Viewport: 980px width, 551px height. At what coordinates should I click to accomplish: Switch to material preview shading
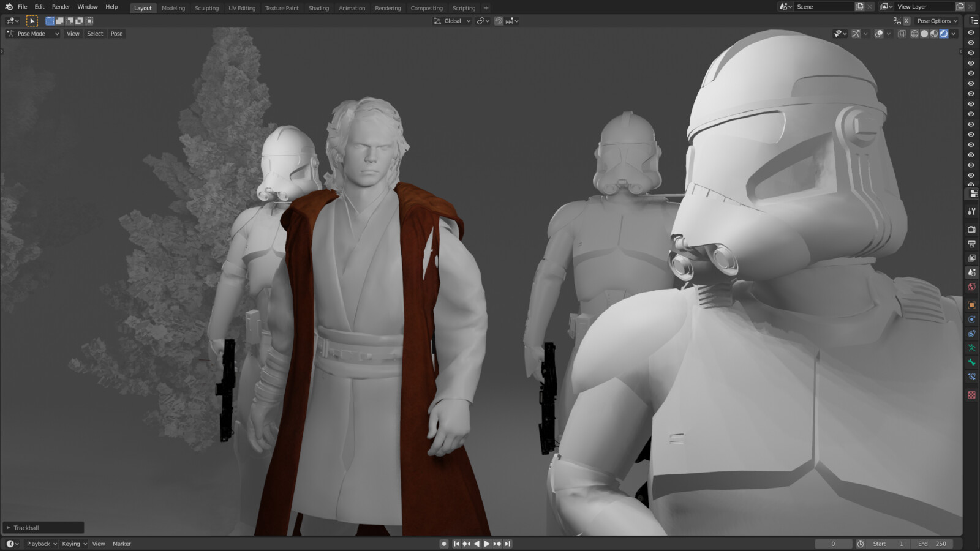point(934,34)
